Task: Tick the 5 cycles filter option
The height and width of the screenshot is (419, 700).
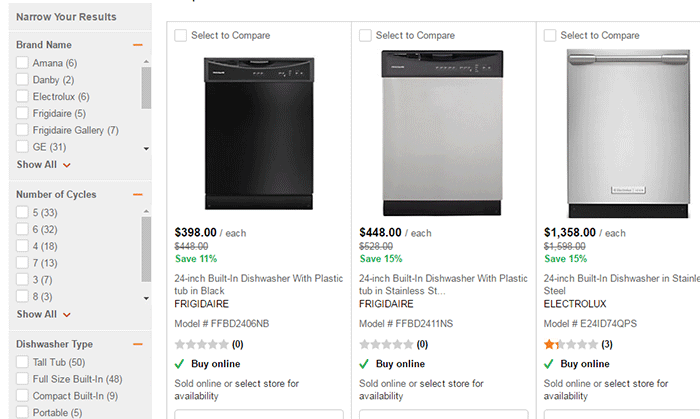Action: pyautogui.click(x=23, y=213)
